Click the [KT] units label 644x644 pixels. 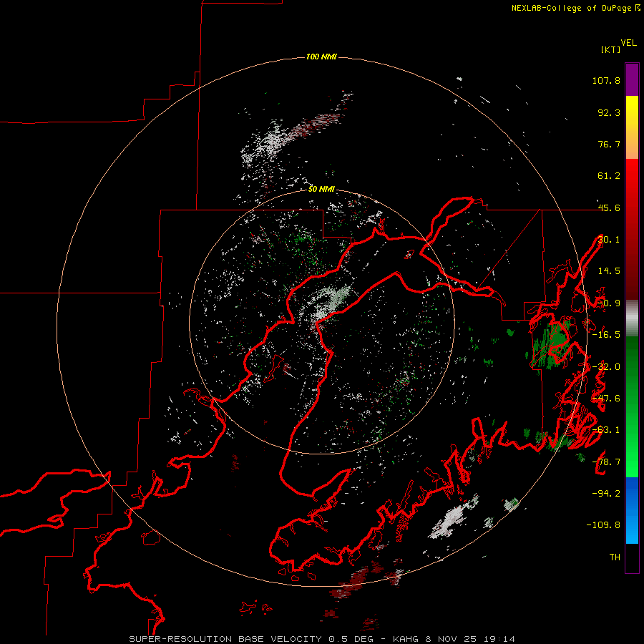610,49
